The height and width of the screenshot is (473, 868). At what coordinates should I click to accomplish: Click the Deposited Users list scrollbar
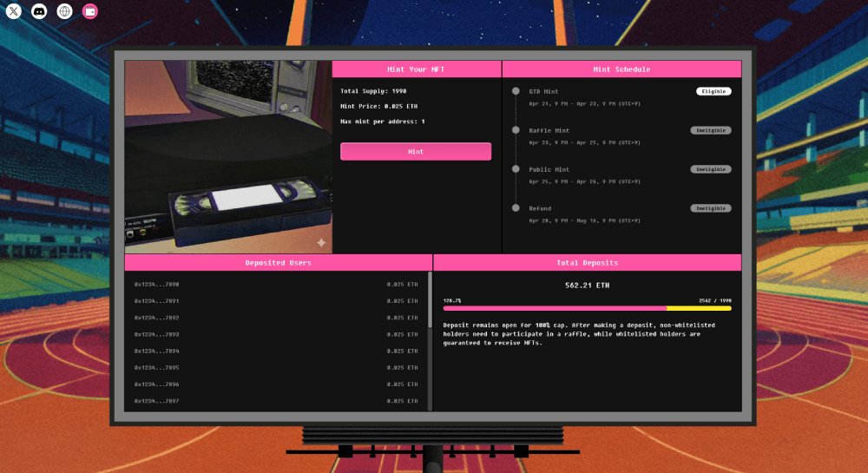coord(430,299)
